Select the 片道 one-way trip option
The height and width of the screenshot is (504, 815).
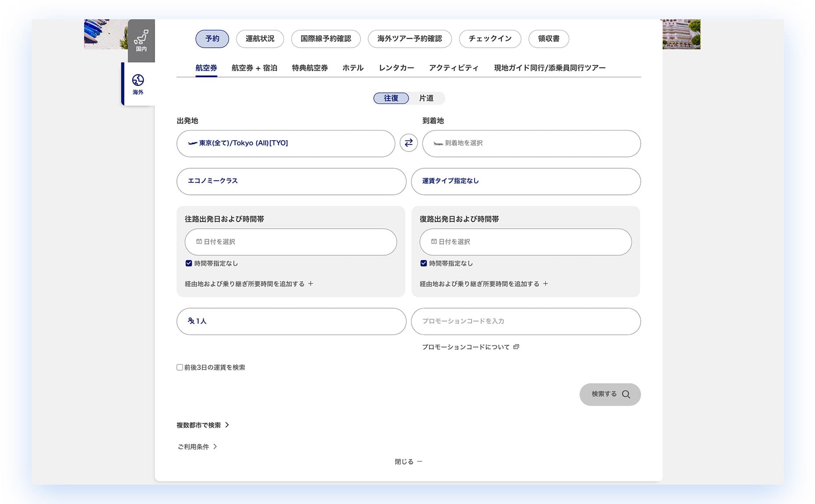point(426,98)
